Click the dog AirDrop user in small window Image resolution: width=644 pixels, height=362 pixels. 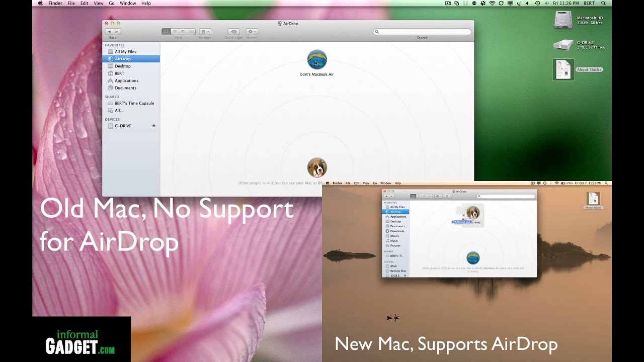pos(473,212)
